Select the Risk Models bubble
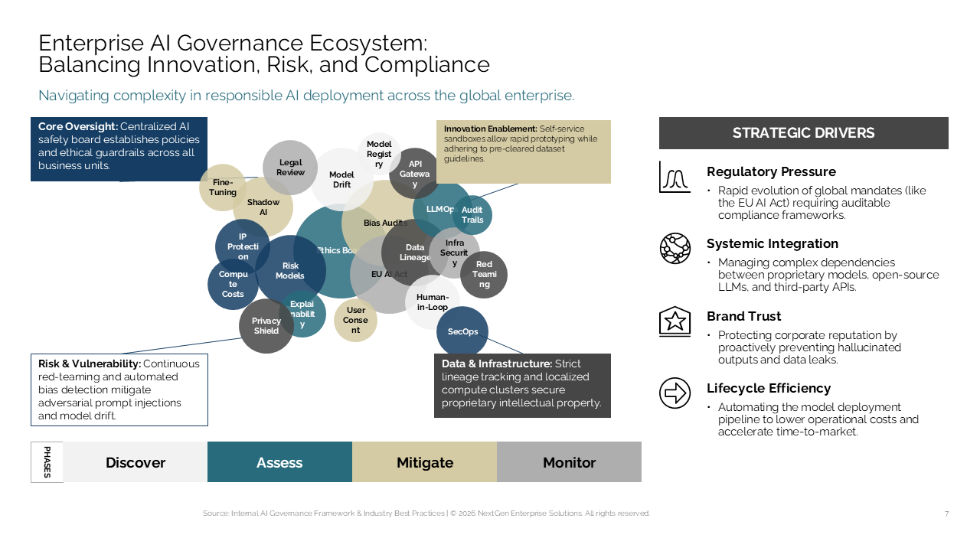Image resolution: width=980 pixels, height=551 pixels. [x=290, y=271]
